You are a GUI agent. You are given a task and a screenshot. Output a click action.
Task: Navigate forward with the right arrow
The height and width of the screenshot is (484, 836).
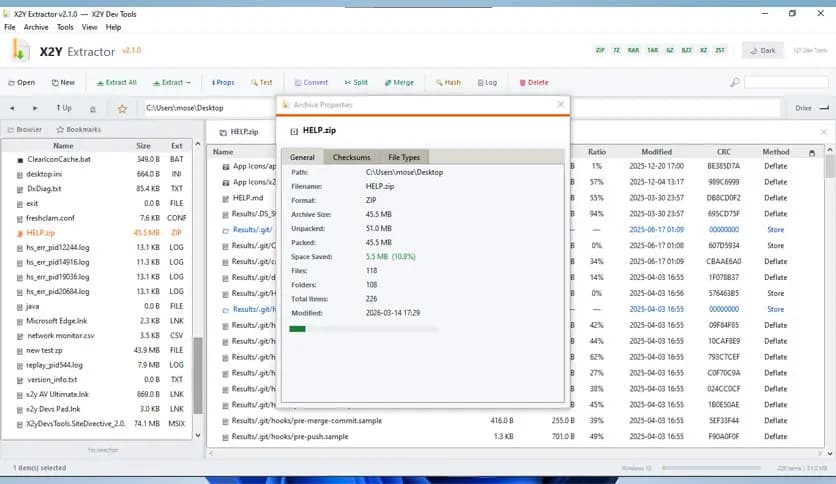(x=35, y=108)
